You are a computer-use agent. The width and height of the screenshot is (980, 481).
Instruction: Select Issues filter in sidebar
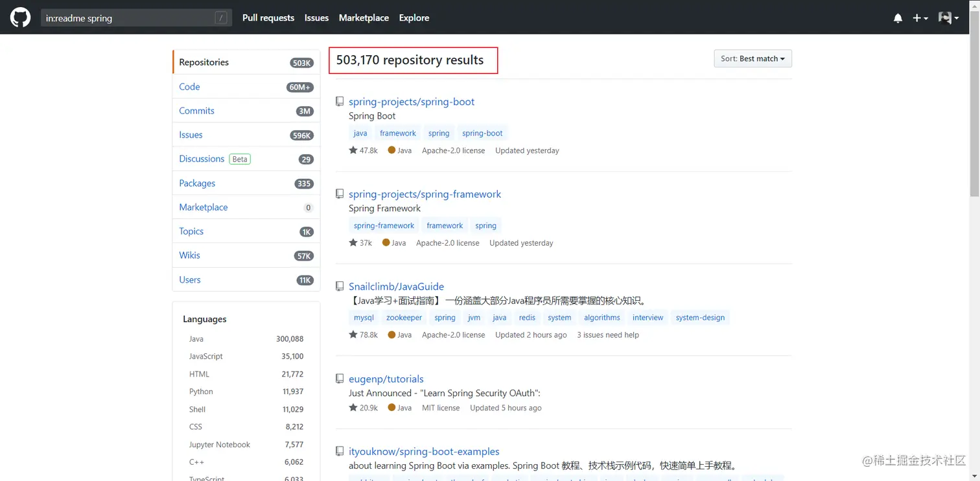pyautogui.click(x=246, y=135)
